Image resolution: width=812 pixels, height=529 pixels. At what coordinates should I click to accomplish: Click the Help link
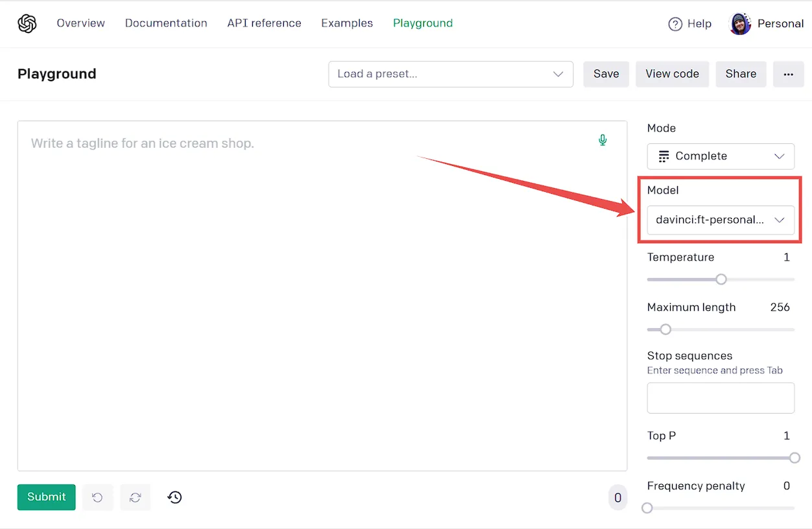(699, 24)
